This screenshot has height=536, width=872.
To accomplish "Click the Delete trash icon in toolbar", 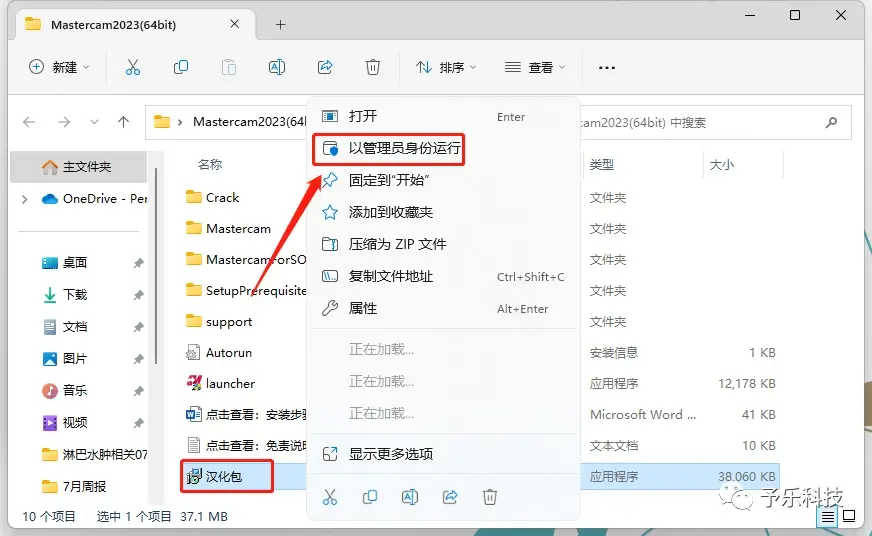I will pyautogui.click(x=373, y=67).
